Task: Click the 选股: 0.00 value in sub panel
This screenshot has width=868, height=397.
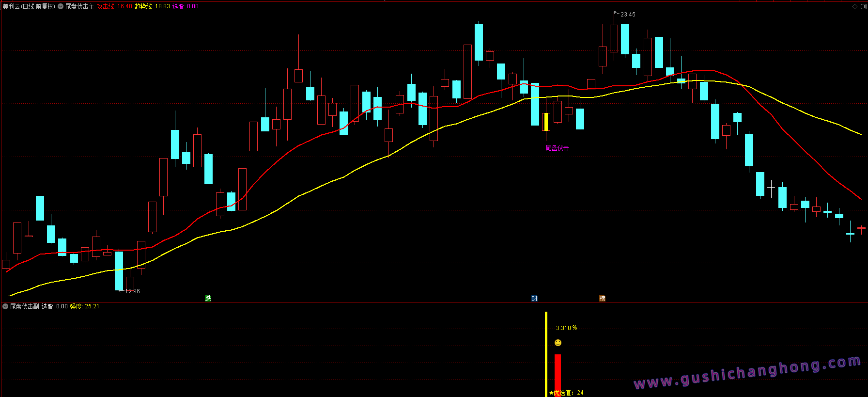Action: [x=54, y=306]
